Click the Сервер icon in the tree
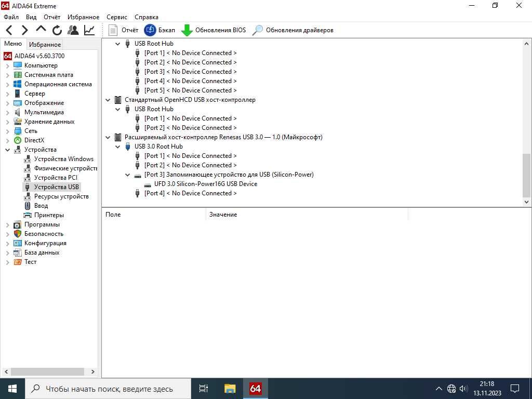Viewport: 532px width, 399px height. click(18, 94)
